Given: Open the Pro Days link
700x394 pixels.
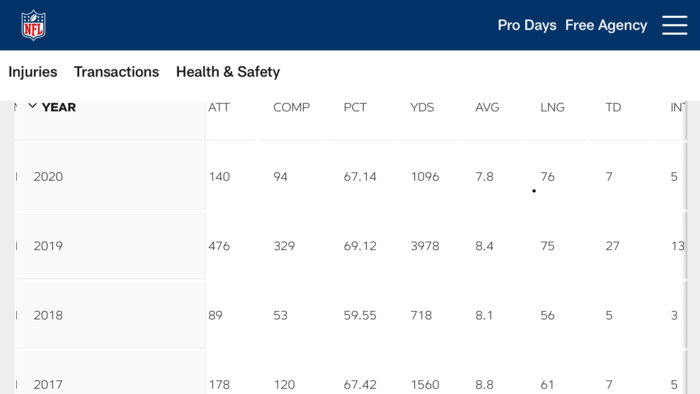Looking at the screenshot, I should coord(527,25).
